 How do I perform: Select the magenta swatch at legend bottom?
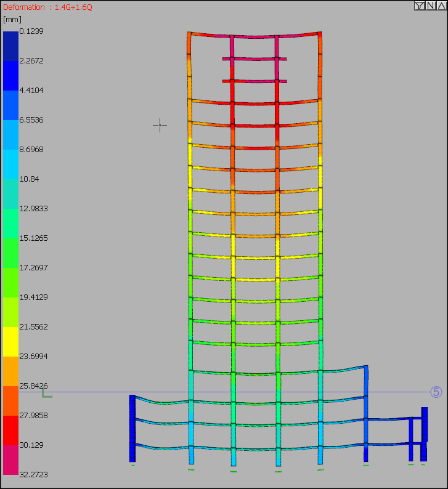(11, 459)
